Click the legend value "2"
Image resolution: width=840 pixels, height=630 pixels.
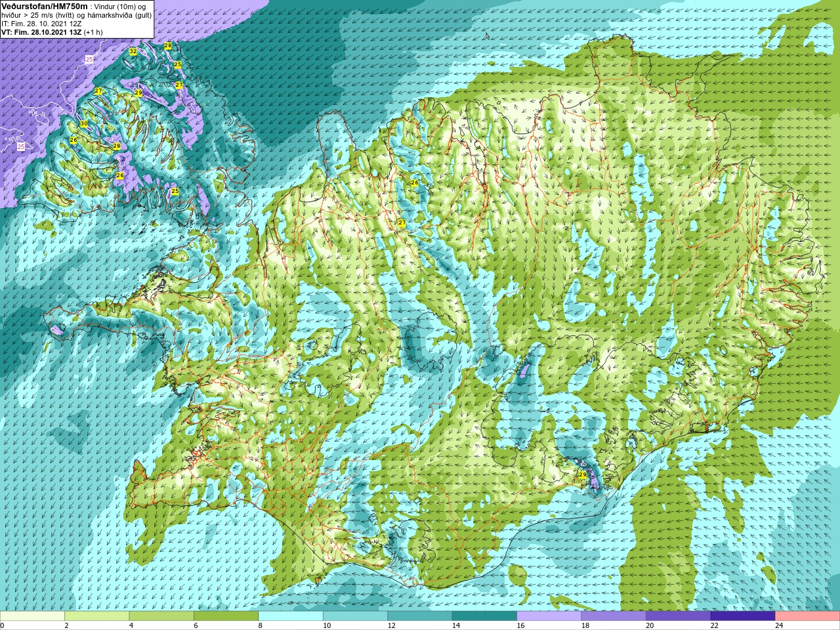pyautogui.click(x=66, y=625)
